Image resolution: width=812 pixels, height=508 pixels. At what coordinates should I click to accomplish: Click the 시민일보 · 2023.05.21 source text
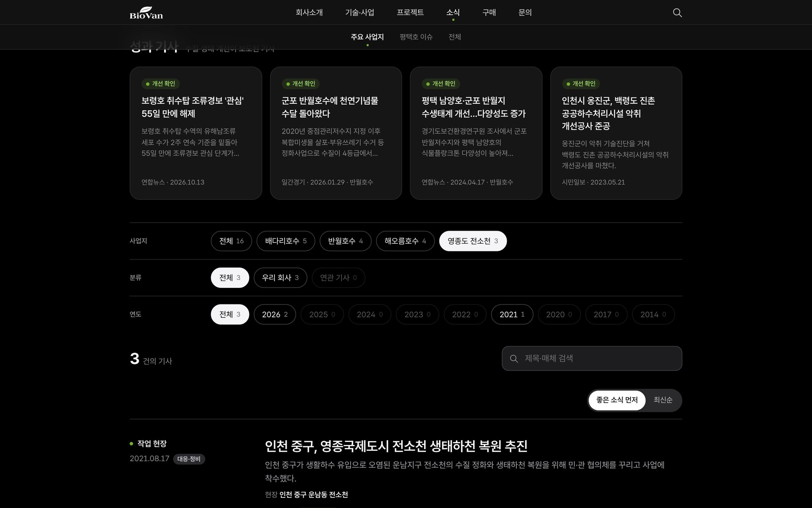click(593, 182)
